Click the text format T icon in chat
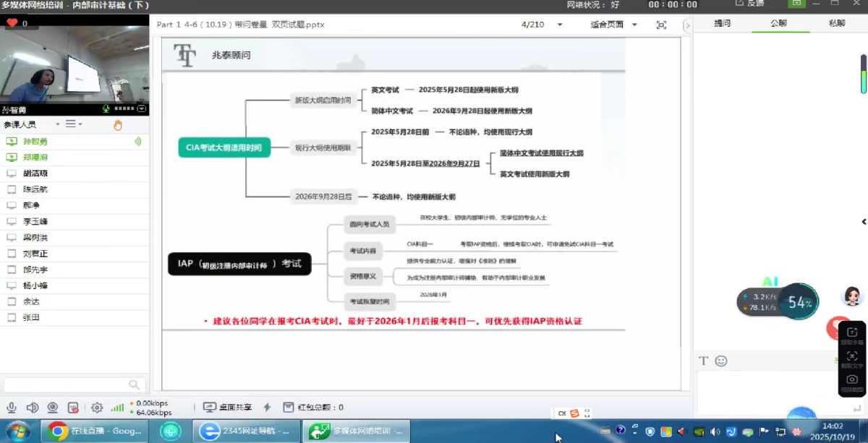 pyautogui.click(x=703, y=361)
